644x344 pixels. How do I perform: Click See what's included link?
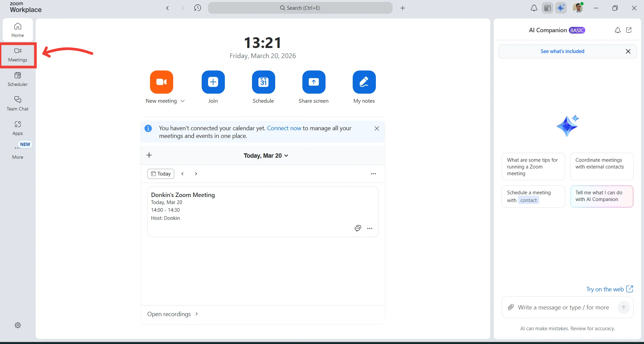(562, 51)
